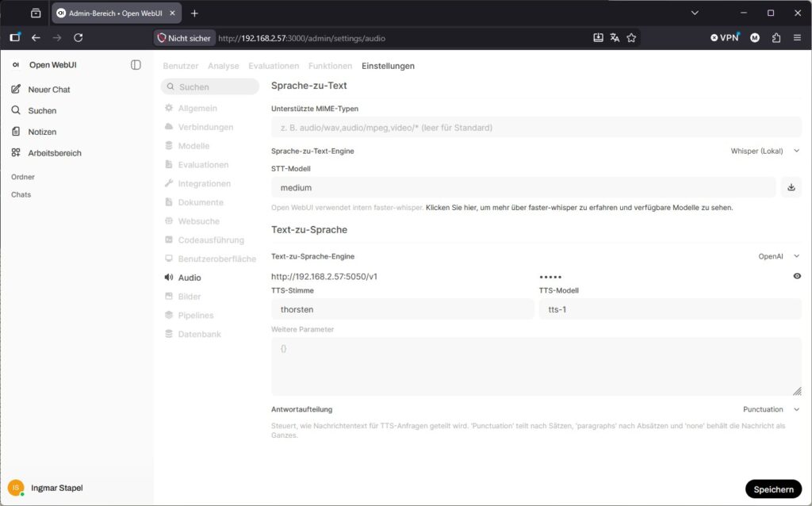Click the VPN indicator in toolbar
Screen dimensions: 812x506
click(725, 38)
